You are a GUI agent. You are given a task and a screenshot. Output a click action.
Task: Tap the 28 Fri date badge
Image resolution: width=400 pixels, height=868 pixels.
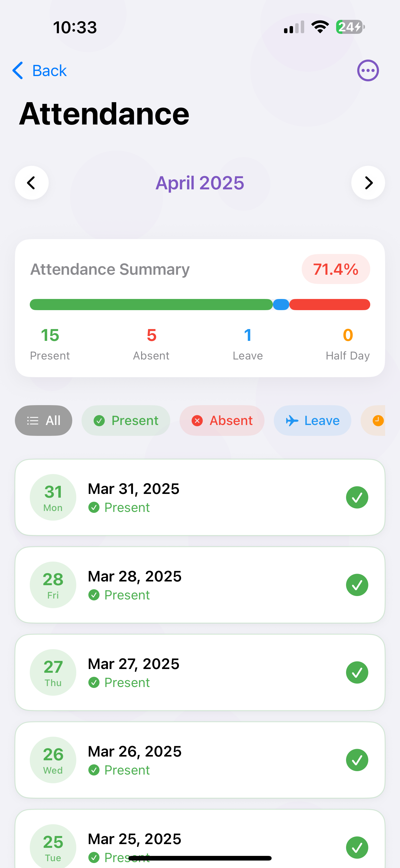click(x=53, y=585)
